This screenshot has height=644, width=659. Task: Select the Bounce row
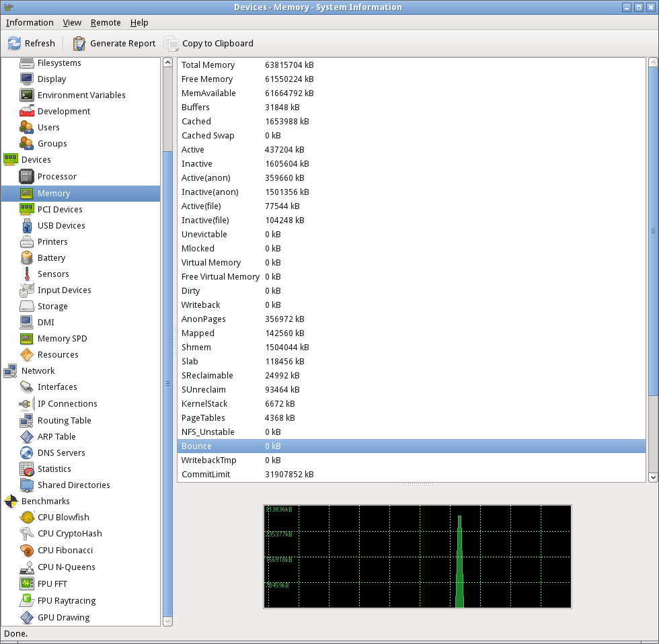pos(412,446)
